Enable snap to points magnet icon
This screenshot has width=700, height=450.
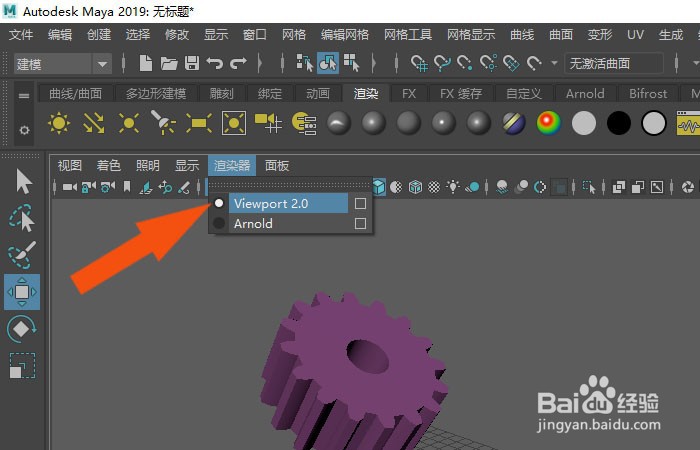point(465,63)
